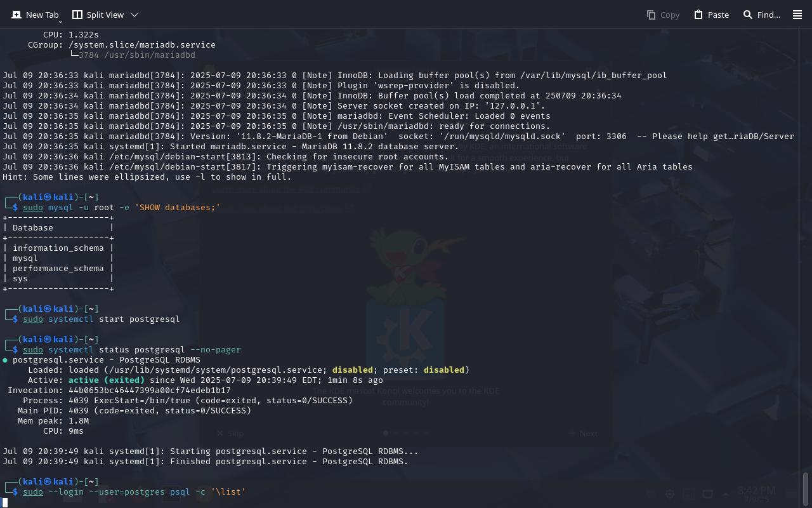Click the '/var/lib/mysql/ib_buffer_pool' path
Viewport: 812px width, 508px height.
594,76
